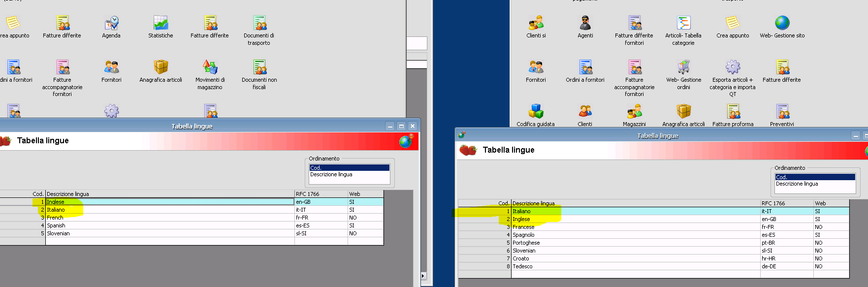Open Documenti di trasporto icon

coord(259,24)
